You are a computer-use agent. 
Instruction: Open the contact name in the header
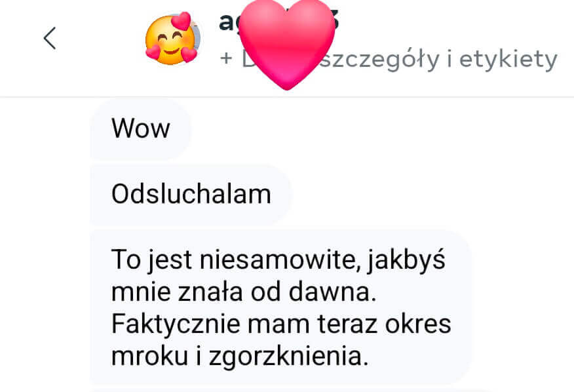point(279,21)
